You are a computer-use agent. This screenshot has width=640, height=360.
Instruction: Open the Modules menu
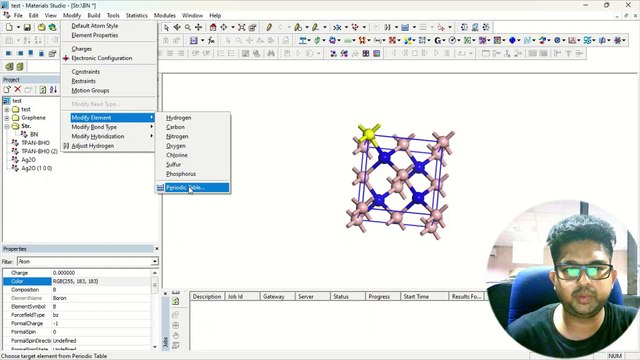coord(164,16)
